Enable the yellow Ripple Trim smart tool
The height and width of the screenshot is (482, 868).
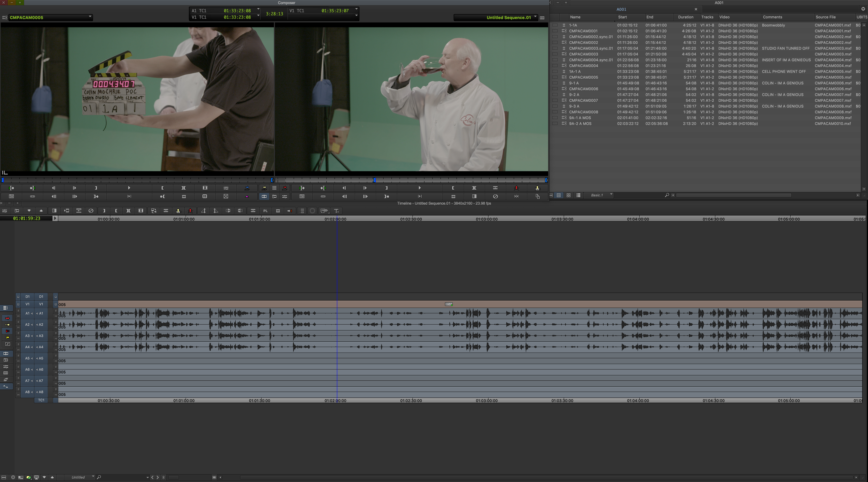click(7, 338)
